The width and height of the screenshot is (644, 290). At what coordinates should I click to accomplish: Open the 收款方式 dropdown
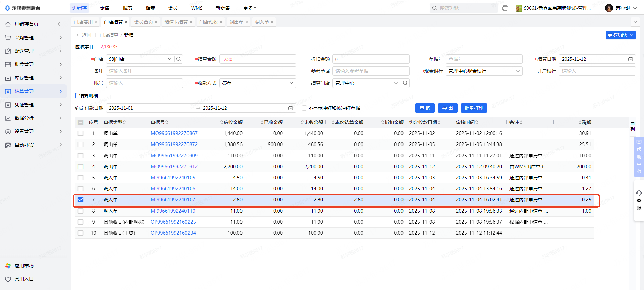coord(258,83)
